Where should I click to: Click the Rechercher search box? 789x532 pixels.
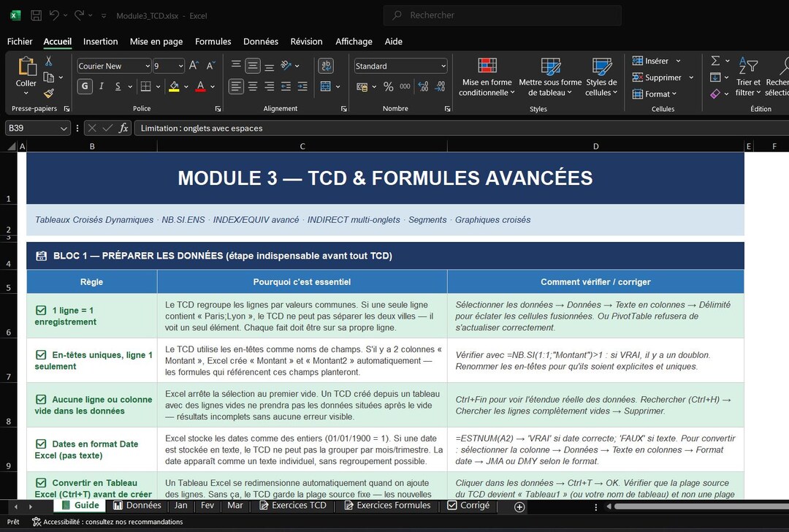click(x=502, y=15)
